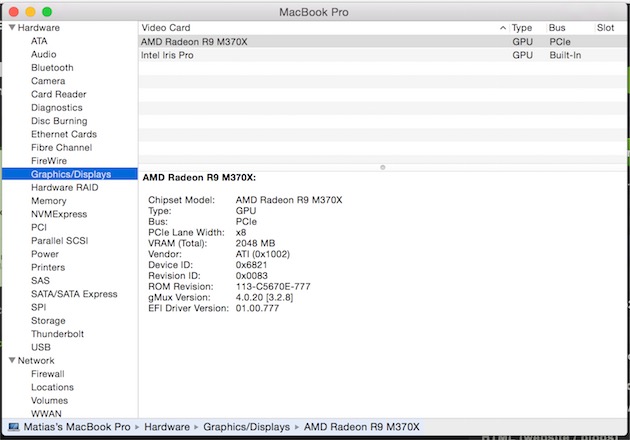This screenshot has width=630, height=440.
Task: Select Volumes under Network
Action: coord(49,400)
